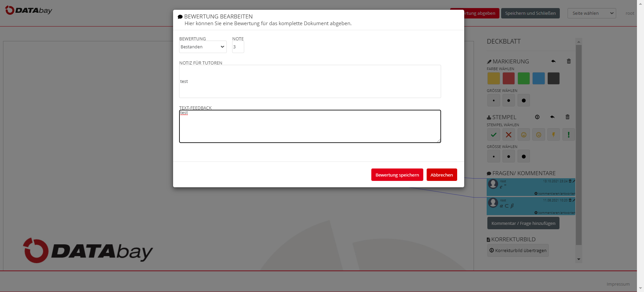Choose the smallest stamp size dot
The width and height of the screenshot is (644, 292).
(x=494, y=156)
